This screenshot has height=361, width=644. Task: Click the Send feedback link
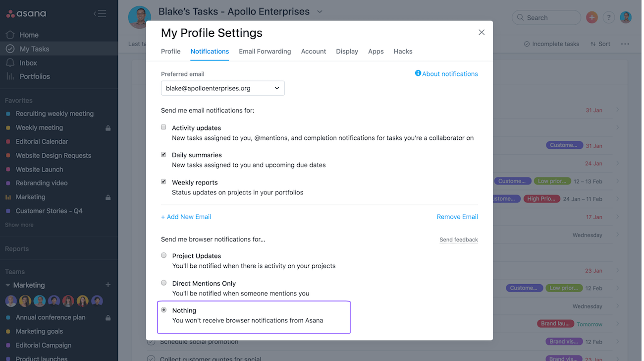pyautogui.click(x=459, y=240)
